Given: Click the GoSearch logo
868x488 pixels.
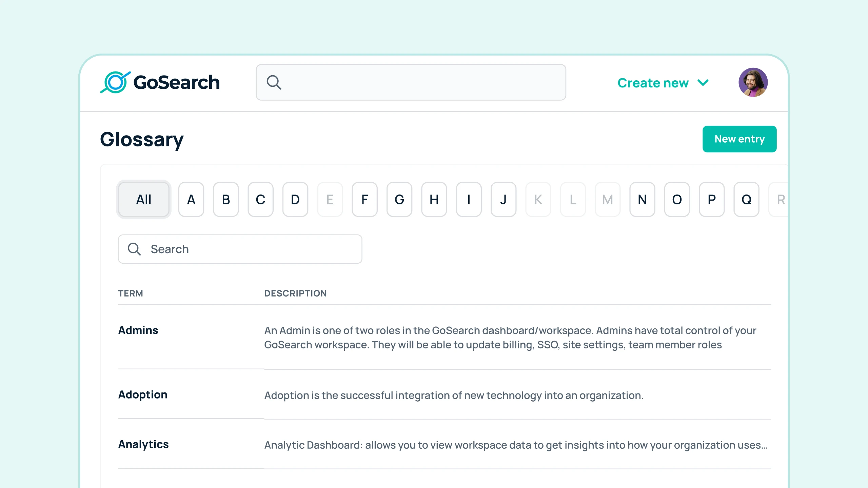Looking at the screenshot, I should pos(160,82).
